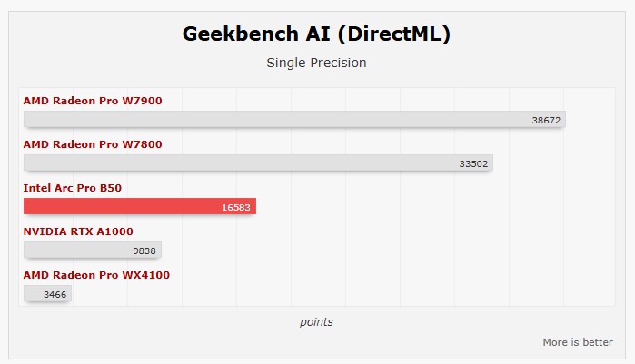The image size is (635, 364).
Task: Click the 38672 score value
Action: (x=547, y=120)
